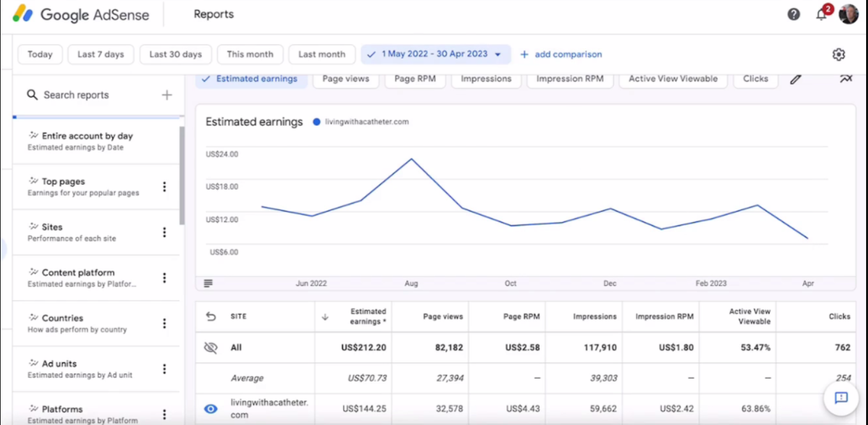Image resolution: width=868 pixels, height=425 pixels.
Task: Sort by Active View Viewable header
Action: pyautogui.click(x=750, y=317)
